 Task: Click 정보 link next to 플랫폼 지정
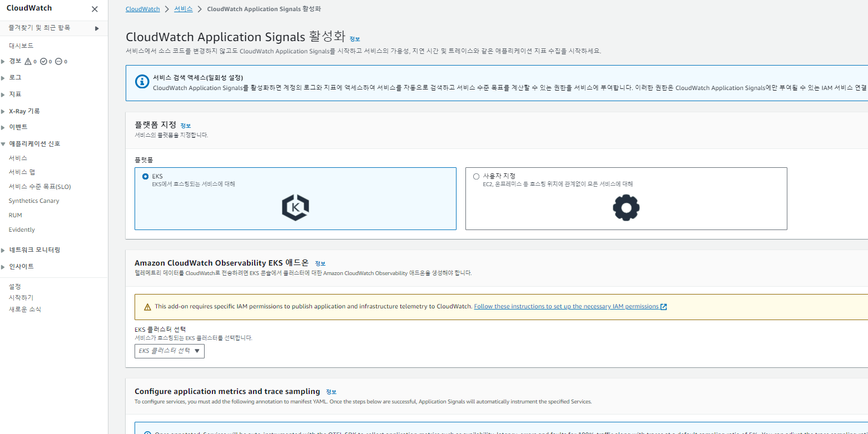186,126
